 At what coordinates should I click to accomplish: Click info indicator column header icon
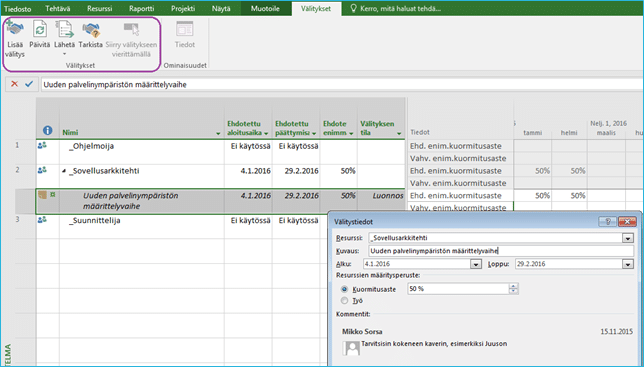48,131
